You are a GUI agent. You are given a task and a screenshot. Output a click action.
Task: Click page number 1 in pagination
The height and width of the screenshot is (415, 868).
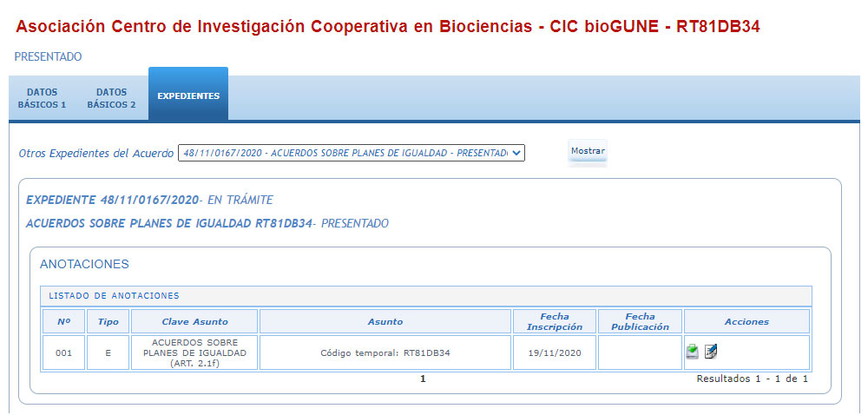click(423, 379)
